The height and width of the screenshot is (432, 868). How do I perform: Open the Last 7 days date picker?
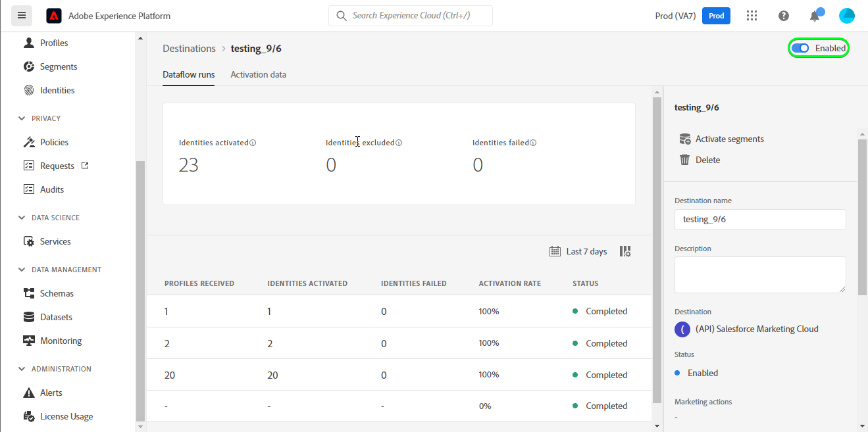(578, 251)
